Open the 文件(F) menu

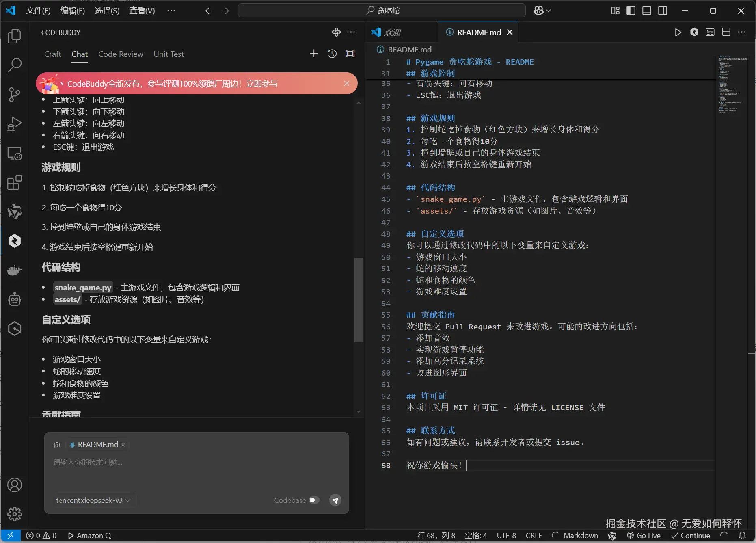coord(38,11)
